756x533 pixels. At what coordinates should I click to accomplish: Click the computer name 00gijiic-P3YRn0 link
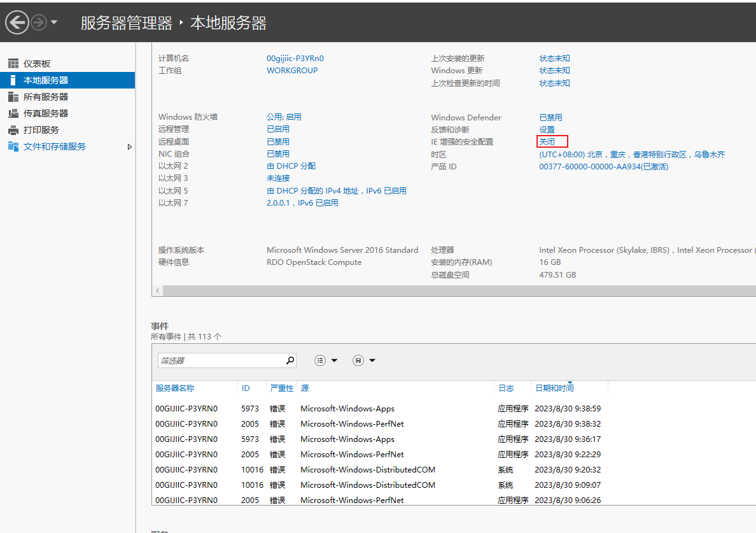(x=295, y=58)
